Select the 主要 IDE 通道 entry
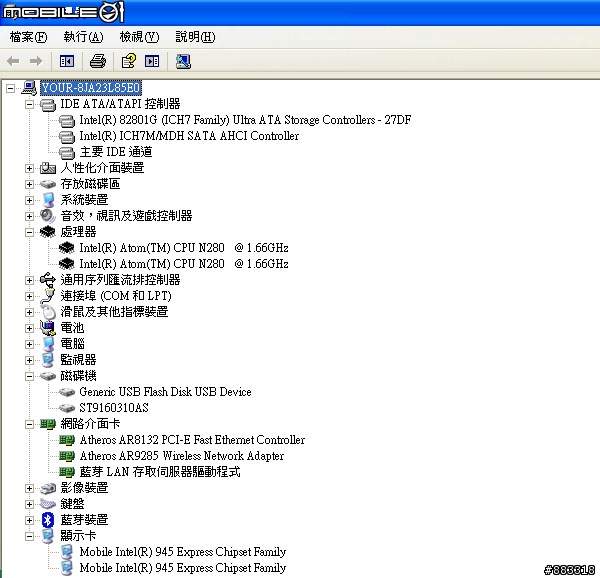600x578 pixels. pyautogui.click(x=116, y=152)
